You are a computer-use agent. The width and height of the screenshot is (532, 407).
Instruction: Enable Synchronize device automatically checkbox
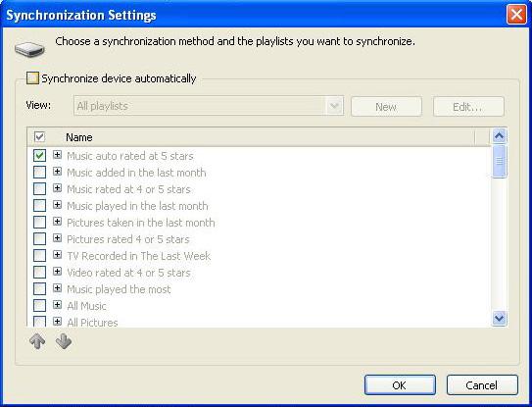32,78
